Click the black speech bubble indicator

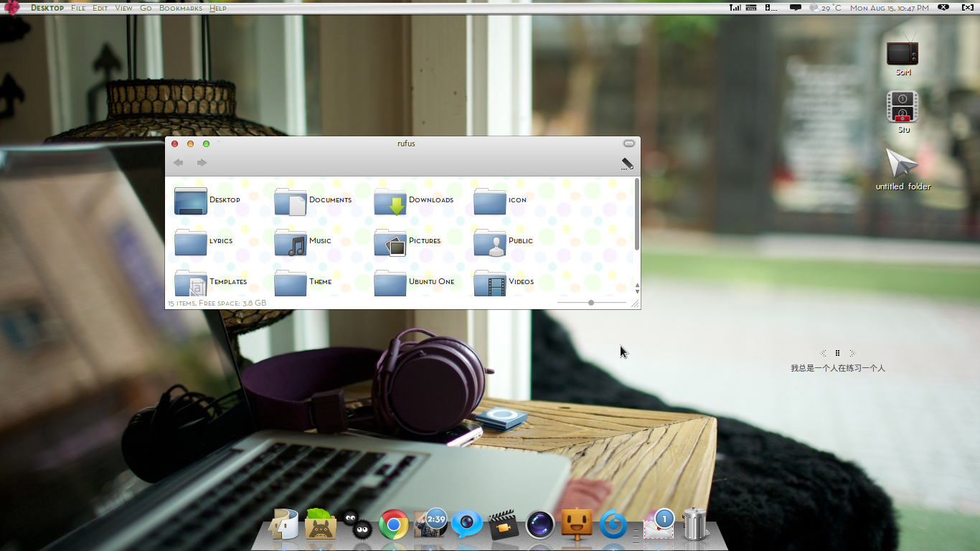point(795,8)
